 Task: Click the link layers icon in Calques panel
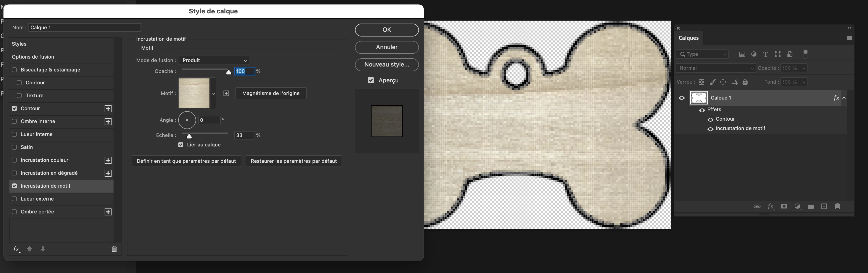click(x=757, y=206)
